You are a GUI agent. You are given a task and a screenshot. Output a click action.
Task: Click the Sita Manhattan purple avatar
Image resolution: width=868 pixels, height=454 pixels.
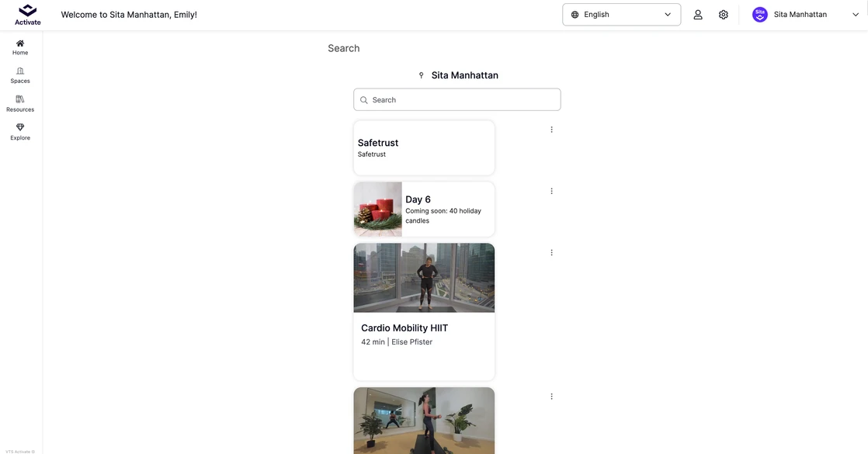760,15
